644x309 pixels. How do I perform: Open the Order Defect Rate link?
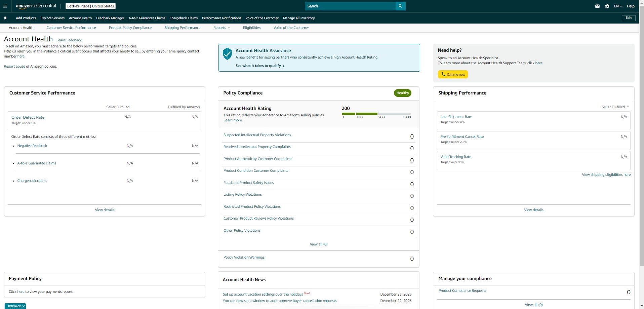pos(28,117)
